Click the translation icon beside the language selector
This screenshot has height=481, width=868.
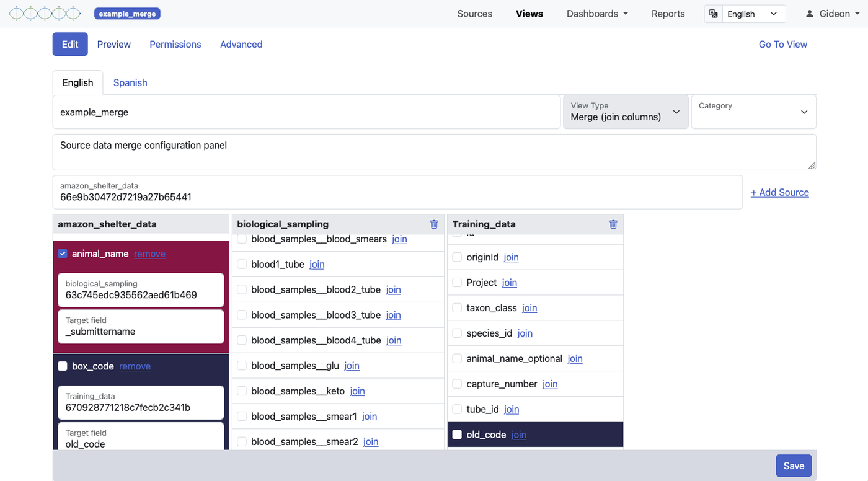714,13
